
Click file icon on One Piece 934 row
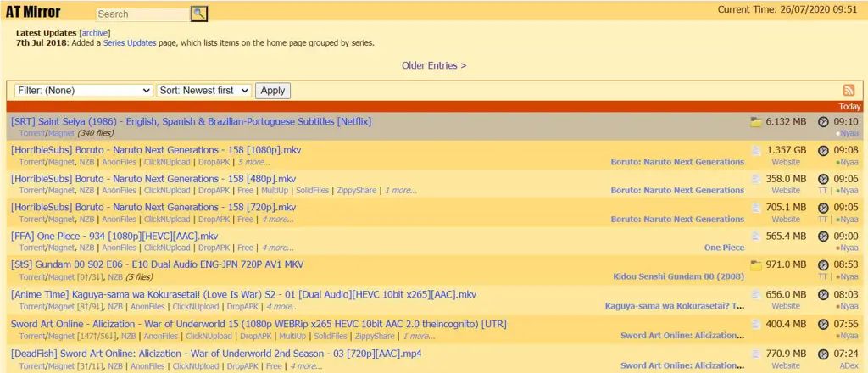(756, 237)
